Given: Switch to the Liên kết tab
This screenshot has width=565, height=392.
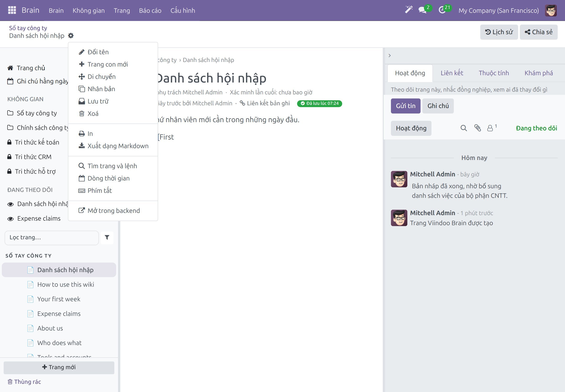Looking at the screenshot, I should click(452, 73).
